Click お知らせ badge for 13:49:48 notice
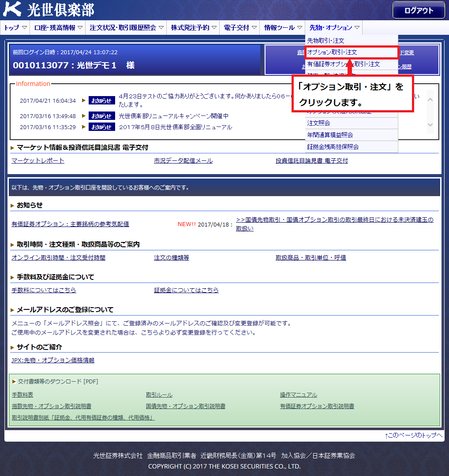Viewport: 449px width, 476px height. (x=101, y=116)
